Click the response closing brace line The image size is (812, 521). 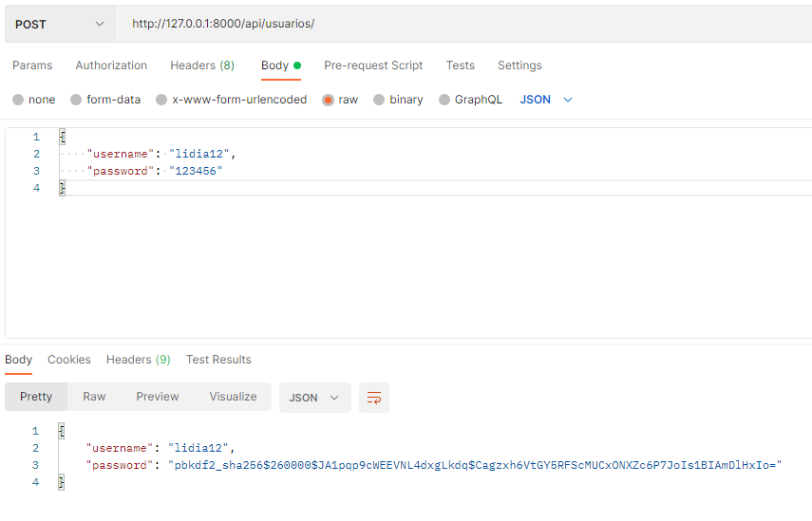tap(61, 482)
